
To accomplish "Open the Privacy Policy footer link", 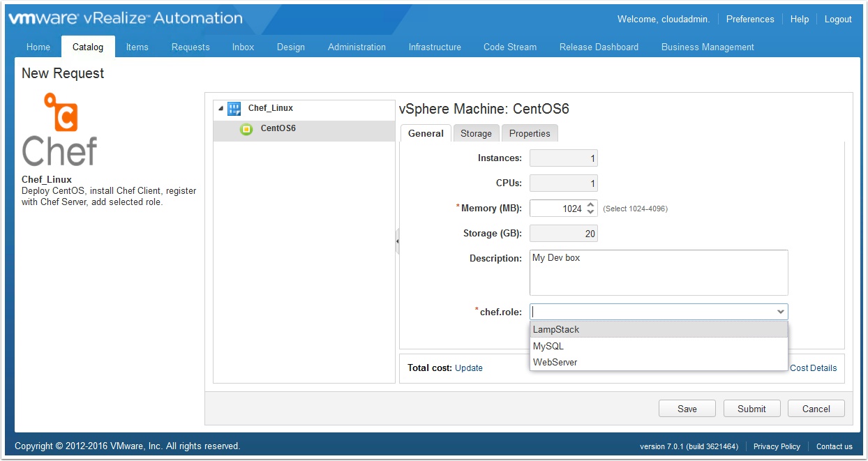I will [x=777, y=446].
